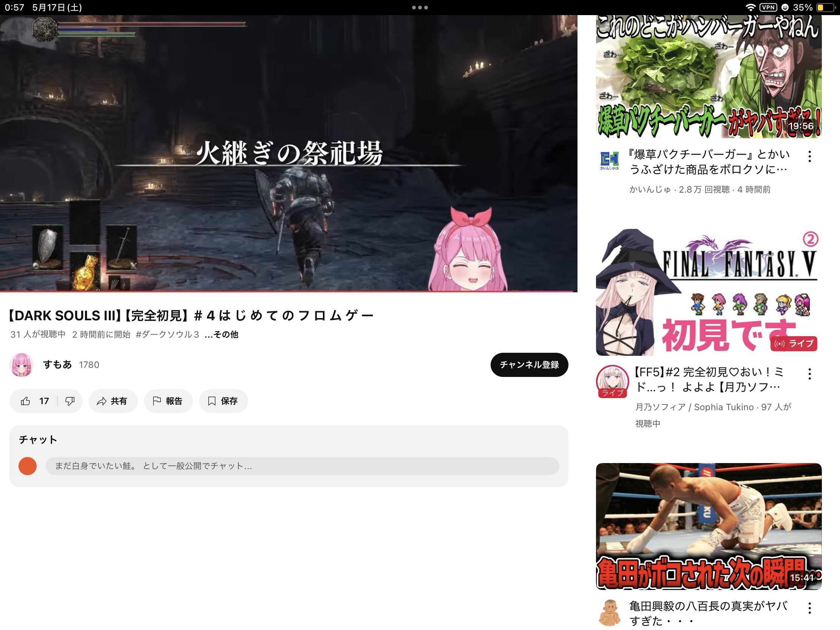
Task: Open the チャット panel header
Action: tap(38, 439)
